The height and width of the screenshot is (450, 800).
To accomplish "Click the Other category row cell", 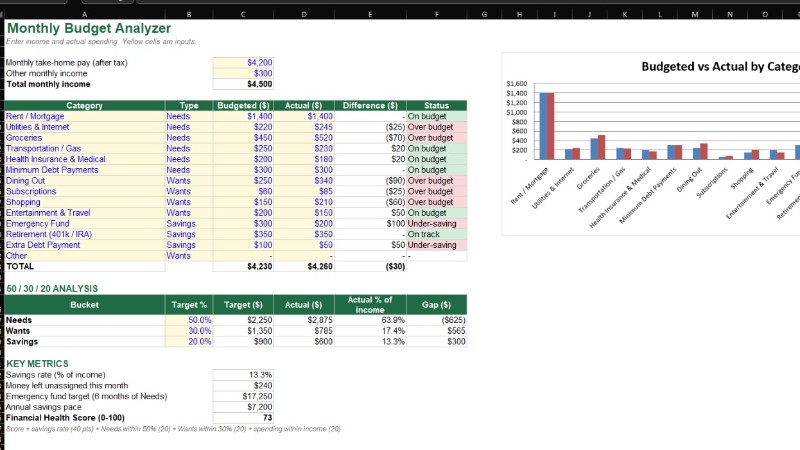I will [85, 256].
